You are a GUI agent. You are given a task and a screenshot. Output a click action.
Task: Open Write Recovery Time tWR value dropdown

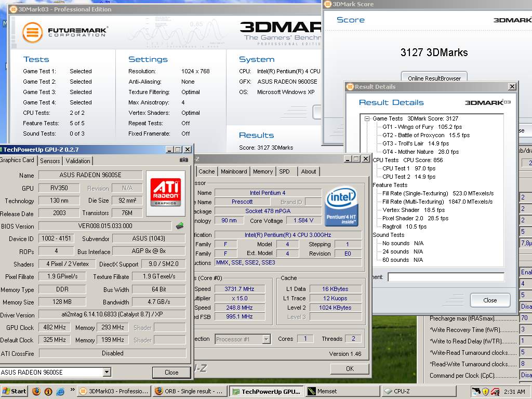pyautogui.click(x=526, y=329)
